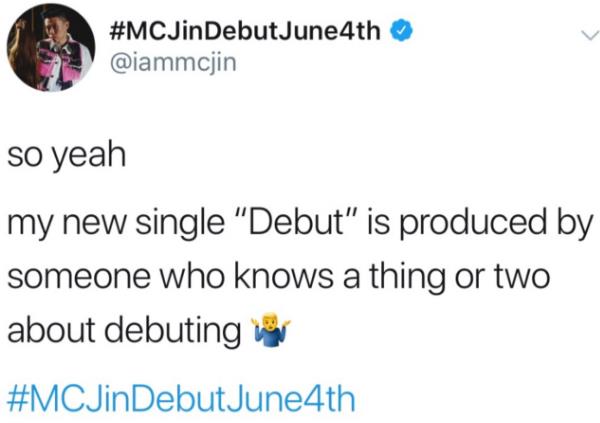
Task: Select the word "knows" in the tweet body
Action: (284, 276)
